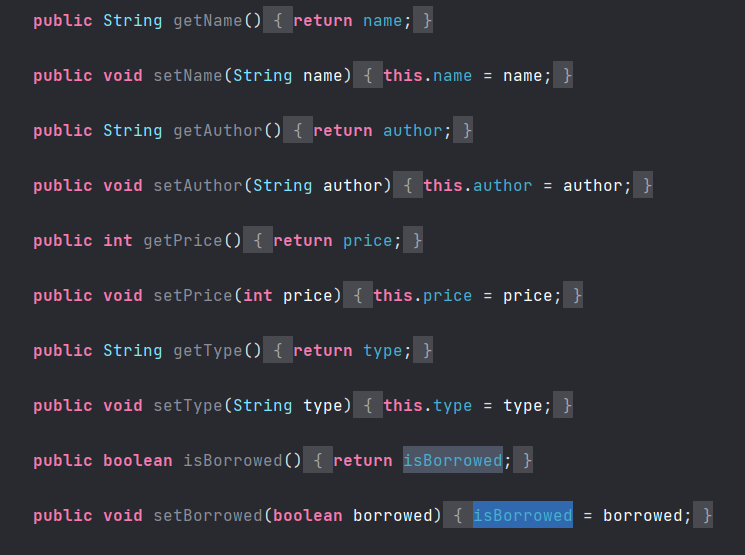Expand the folded opening brace of getName()
The image size is (745, 555).
[x=278, y=20]
